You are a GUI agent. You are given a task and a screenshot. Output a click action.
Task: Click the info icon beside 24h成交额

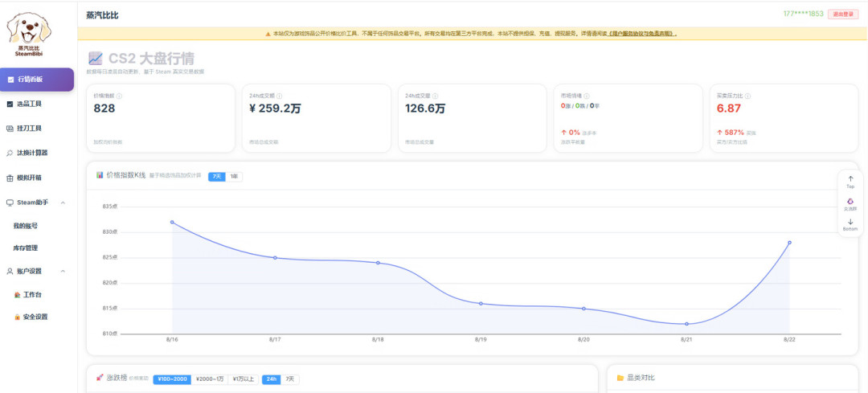(x=280, y=96)
